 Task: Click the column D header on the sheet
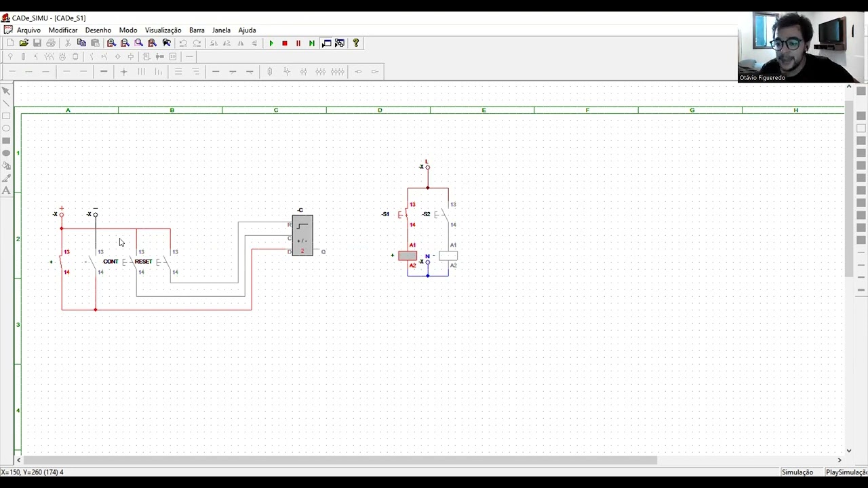(x=380, y=110)
